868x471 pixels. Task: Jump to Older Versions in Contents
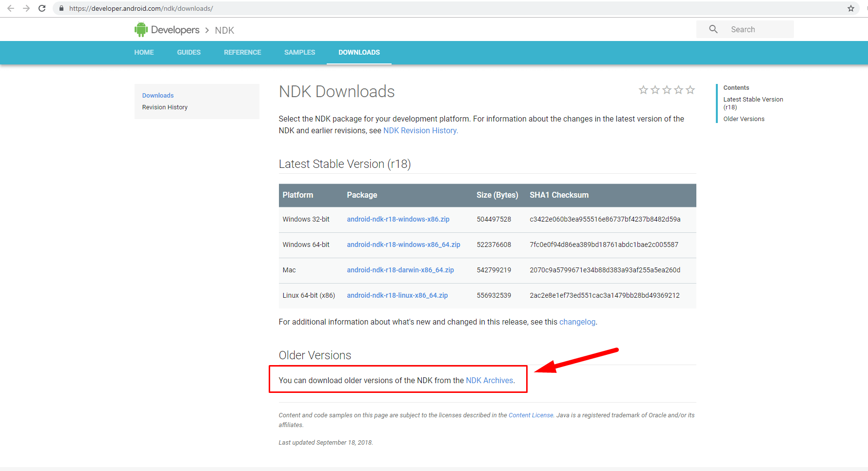744,119
